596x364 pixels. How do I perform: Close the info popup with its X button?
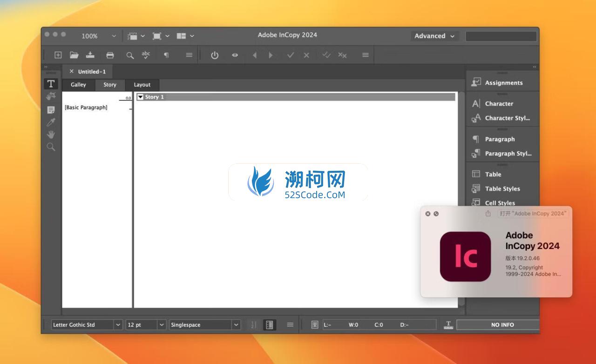[428, 214]
